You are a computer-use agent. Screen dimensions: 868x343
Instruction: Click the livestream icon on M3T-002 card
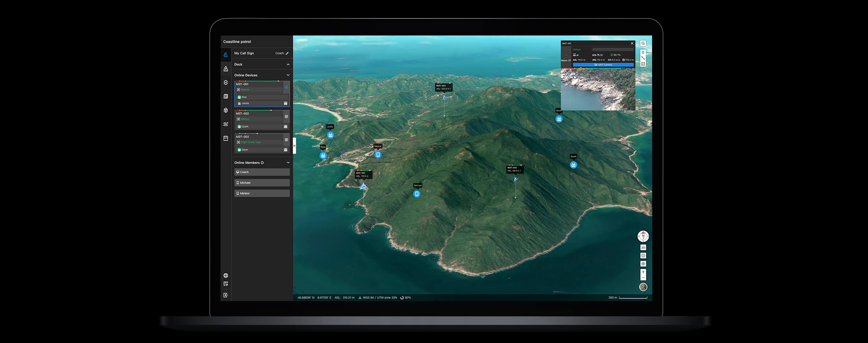click(x=286, y=116)
